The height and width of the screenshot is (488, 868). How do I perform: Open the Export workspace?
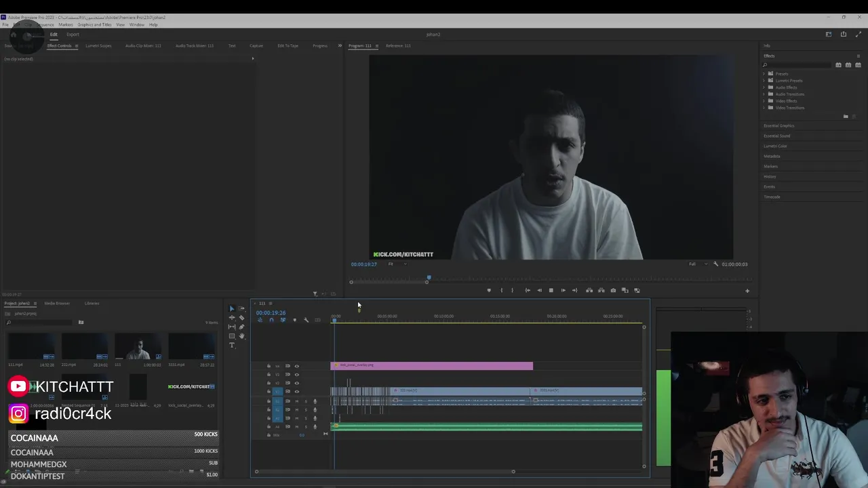[x=73, y=35]
